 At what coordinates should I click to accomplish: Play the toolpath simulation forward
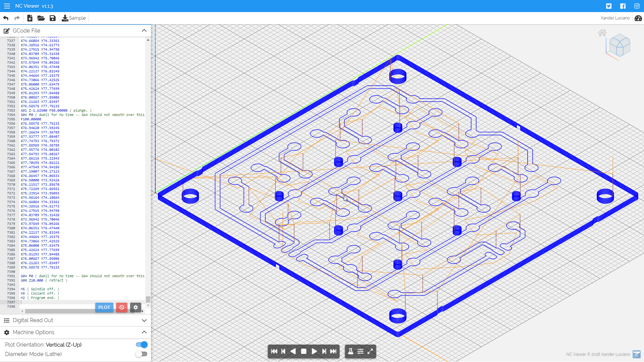(x=314, y=351)
